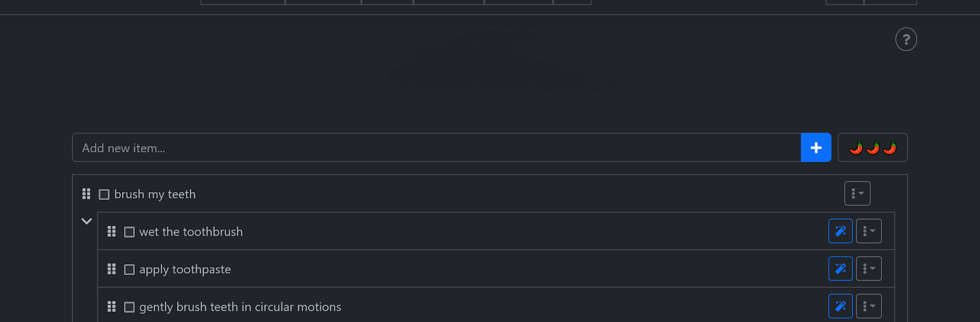Screen dimensions: 980x322
Task: Click the 'gently brush teeth in circular motions' text
Action: click(x=240, y=307)
